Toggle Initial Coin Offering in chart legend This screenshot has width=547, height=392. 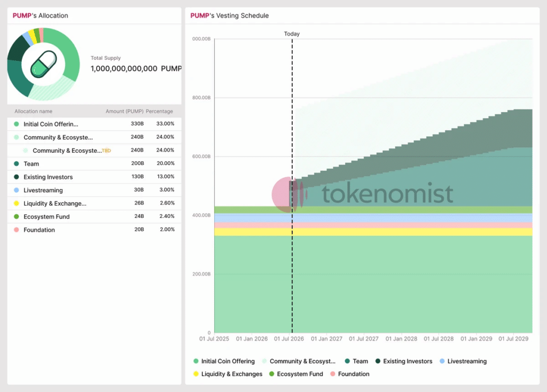pyautogui.click(x=224, y=362)
